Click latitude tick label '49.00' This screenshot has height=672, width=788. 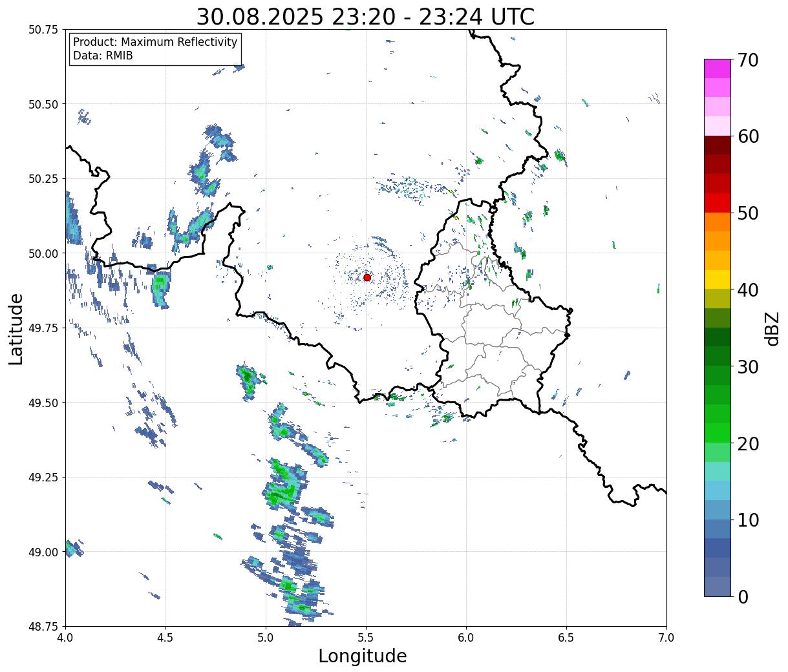click(x=43, y=552)
